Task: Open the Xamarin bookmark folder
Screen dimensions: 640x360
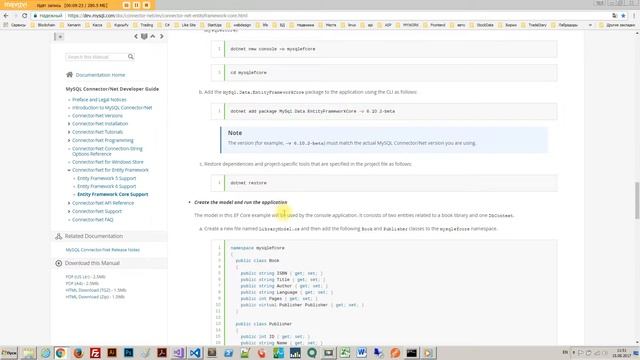Action: [x=70, y=25]
